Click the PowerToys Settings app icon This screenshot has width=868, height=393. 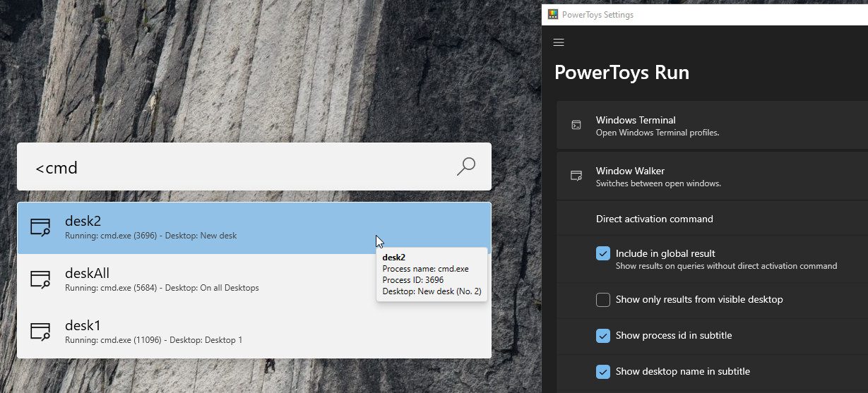553,14
